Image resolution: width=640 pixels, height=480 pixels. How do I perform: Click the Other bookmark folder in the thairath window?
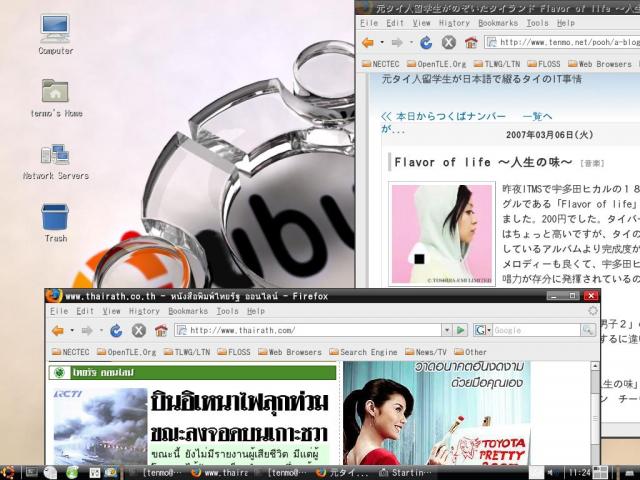471,352
